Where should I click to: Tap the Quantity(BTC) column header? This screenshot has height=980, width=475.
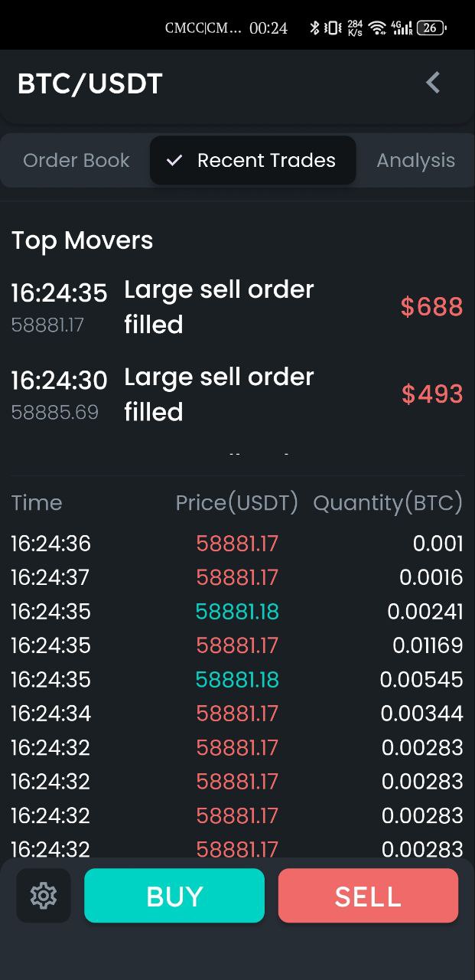(388, 503)
